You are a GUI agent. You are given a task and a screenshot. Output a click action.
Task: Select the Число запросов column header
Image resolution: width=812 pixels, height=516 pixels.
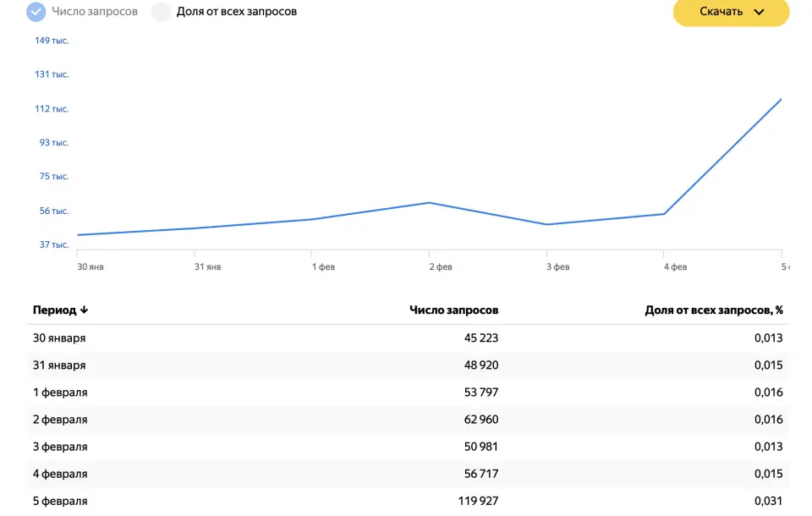tap(454, 310)
